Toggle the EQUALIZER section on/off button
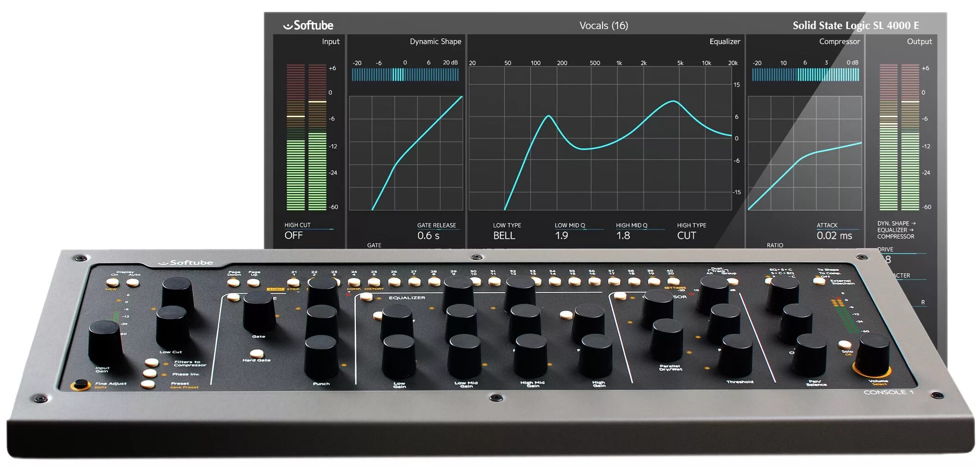Viewport: 980px width, 466px height. pos(366,297)
